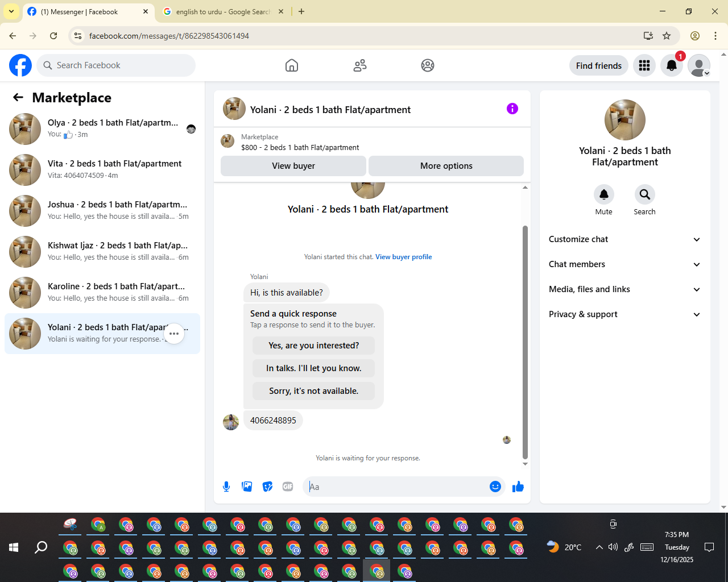728x582 pixels.
Task: Click the 4066248895 message bubble
Action: tap(273, 421)
